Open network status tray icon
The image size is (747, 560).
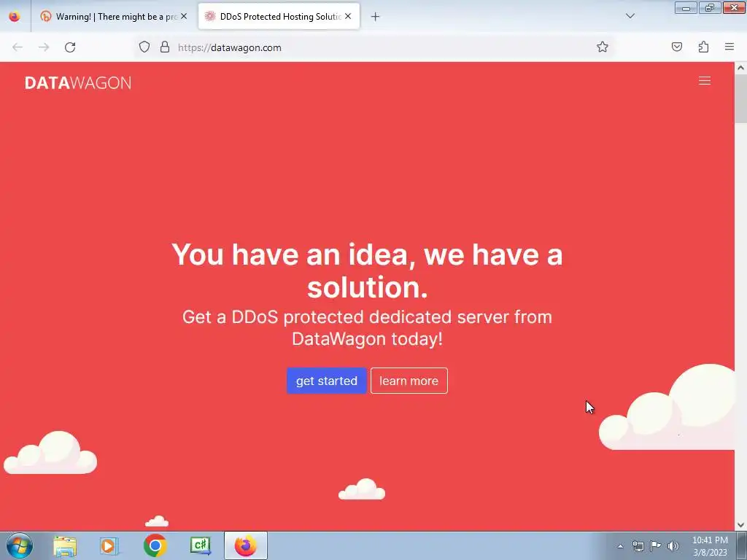point(638,546)
